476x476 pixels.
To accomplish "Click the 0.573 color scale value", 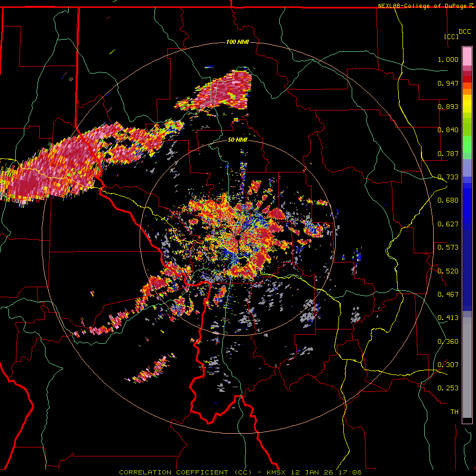I will (x=448, y=248).
